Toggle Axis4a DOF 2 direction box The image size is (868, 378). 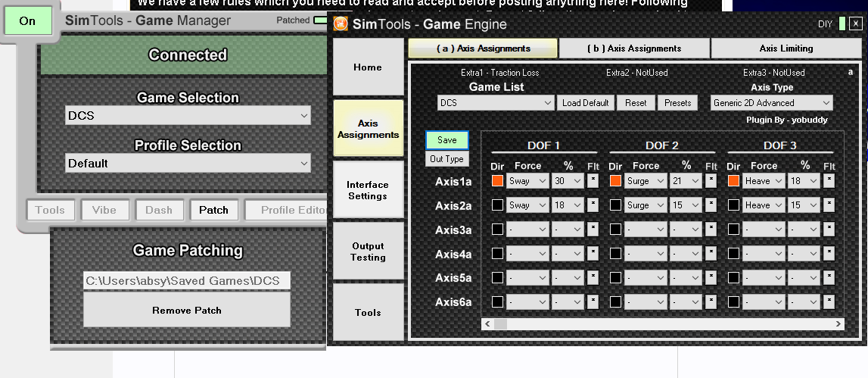tap(615, 253)
